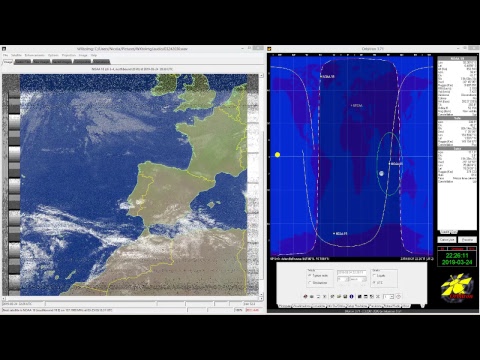Click the vertical scrollbar of the WXtoImg image

[261, 185]
